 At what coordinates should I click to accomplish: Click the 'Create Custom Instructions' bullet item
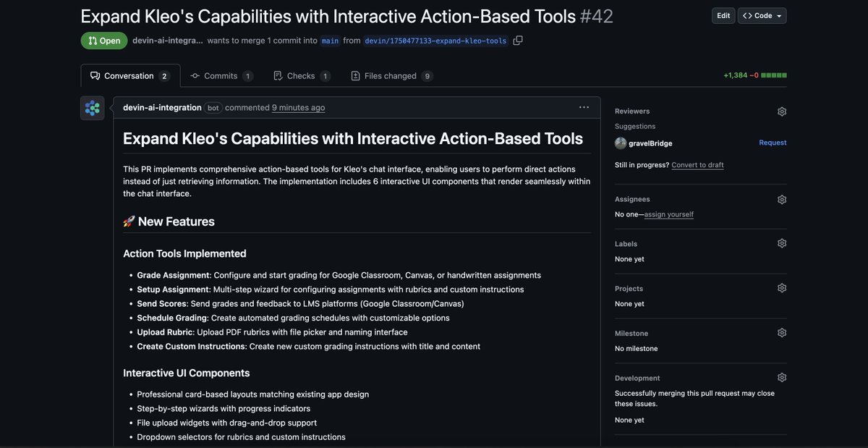[x=308, y=347]
